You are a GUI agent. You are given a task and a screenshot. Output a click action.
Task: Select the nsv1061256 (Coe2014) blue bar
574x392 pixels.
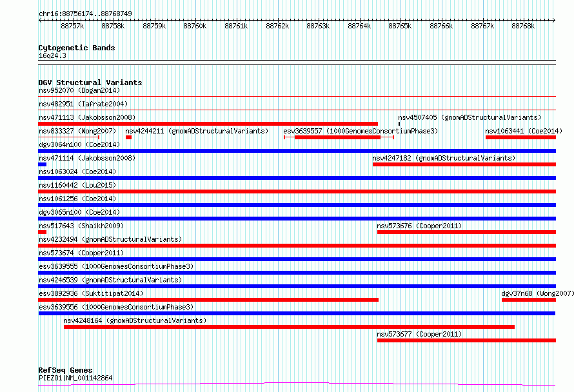coord(297,205)
